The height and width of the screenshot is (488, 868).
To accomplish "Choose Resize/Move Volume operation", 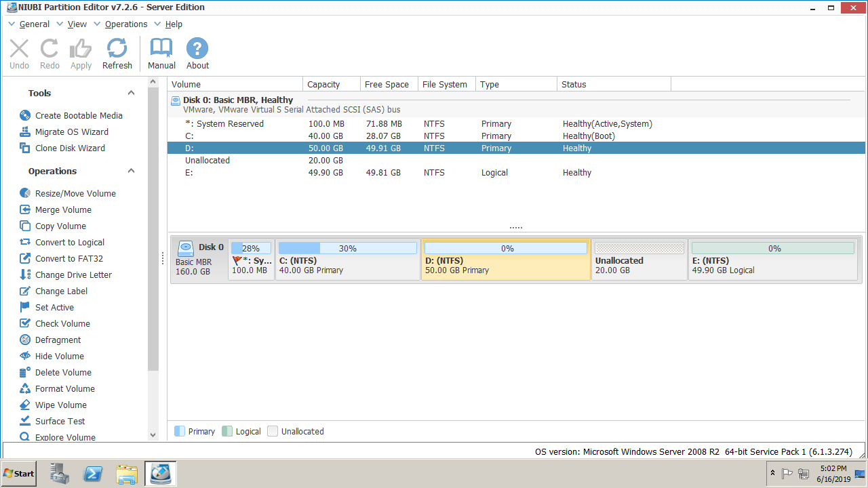I will click(x=75, y=194).
